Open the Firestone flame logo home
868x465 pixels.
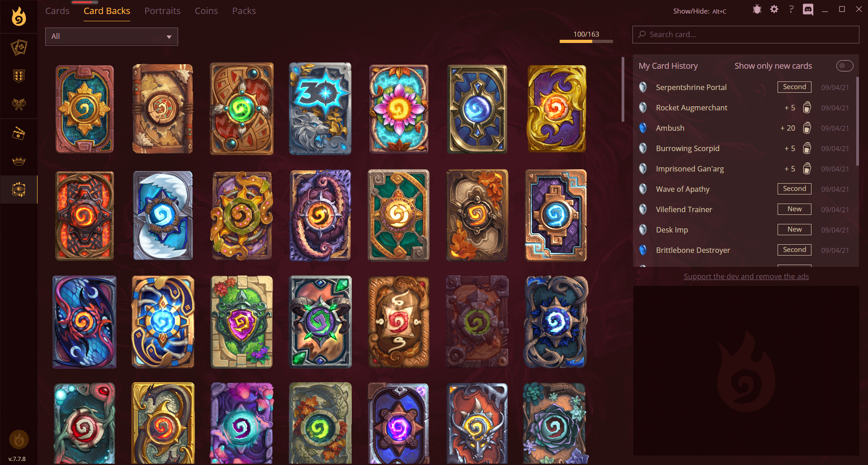point(19,17)
